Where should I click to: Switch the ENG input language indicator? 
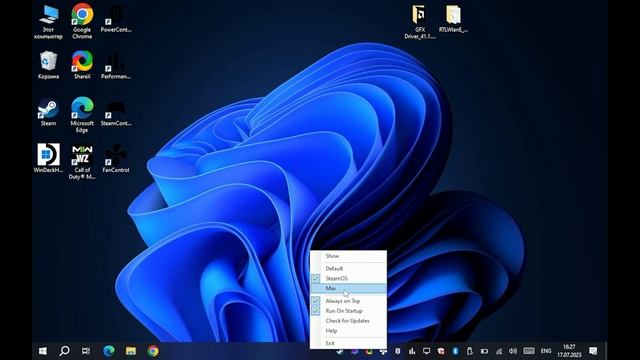pos(546,351)
